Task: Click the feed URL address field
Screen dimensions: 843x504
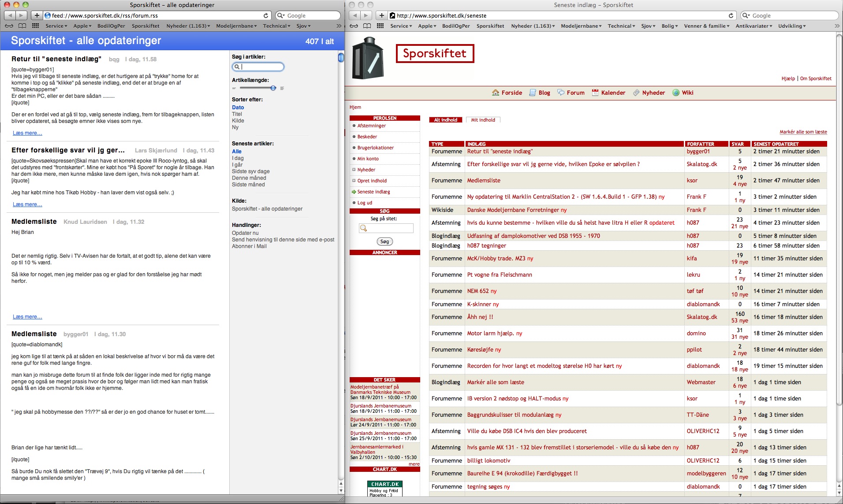Action: (x=157, y=15)
